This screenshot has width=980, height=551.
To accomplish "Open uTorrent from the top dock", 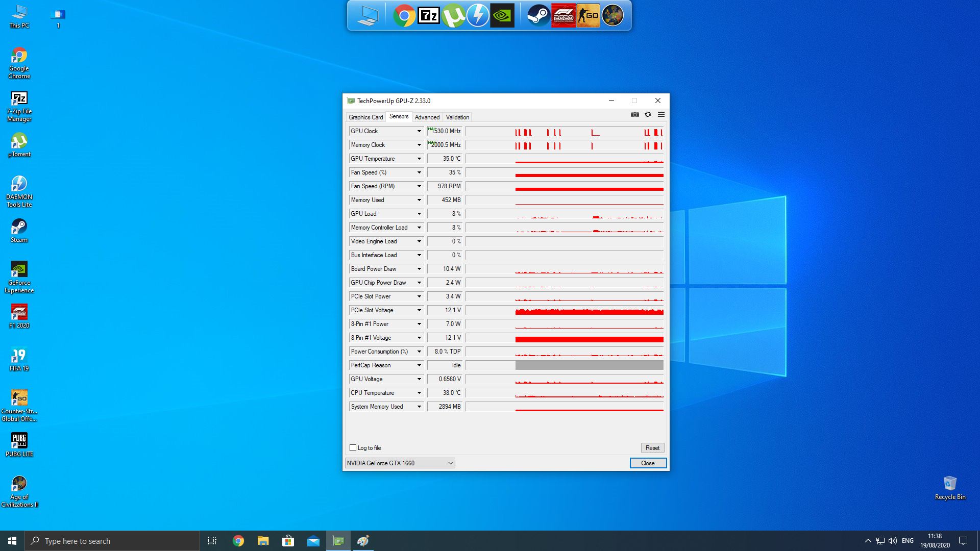I will [x=453, y=16].
